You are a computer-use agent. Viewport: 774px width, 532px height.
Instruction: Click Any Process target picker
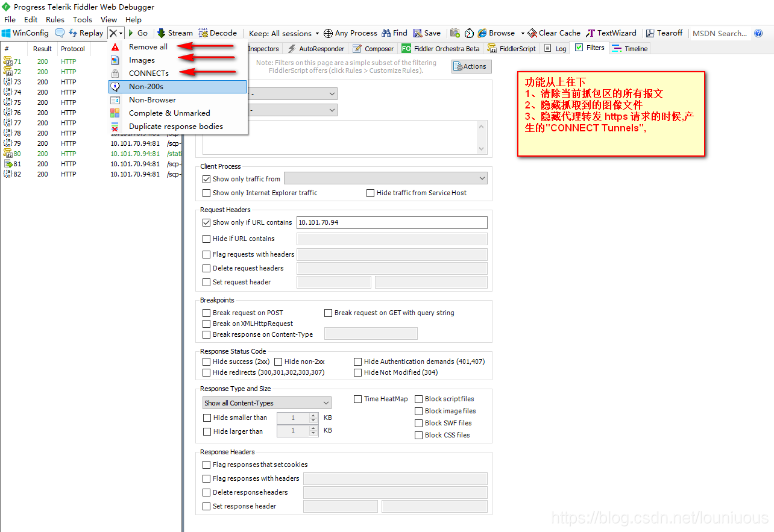(x=350, y=33)
